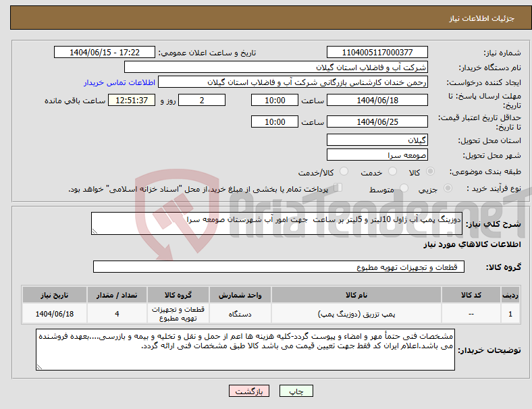
Task: Click the remaining days field showing 2
Action: pyautogui.click(x=202, y=100)
